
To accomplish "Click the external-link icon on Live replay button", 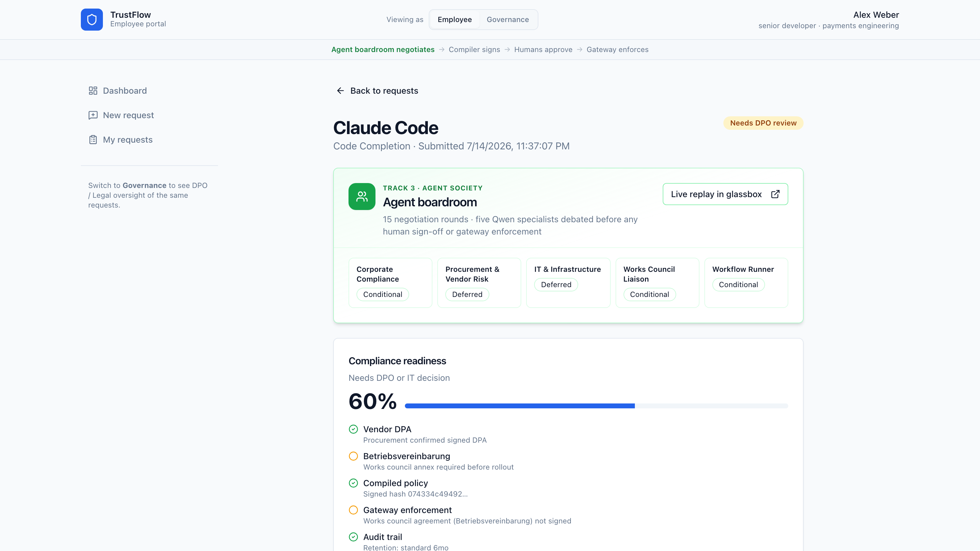I will click(775, 194).
